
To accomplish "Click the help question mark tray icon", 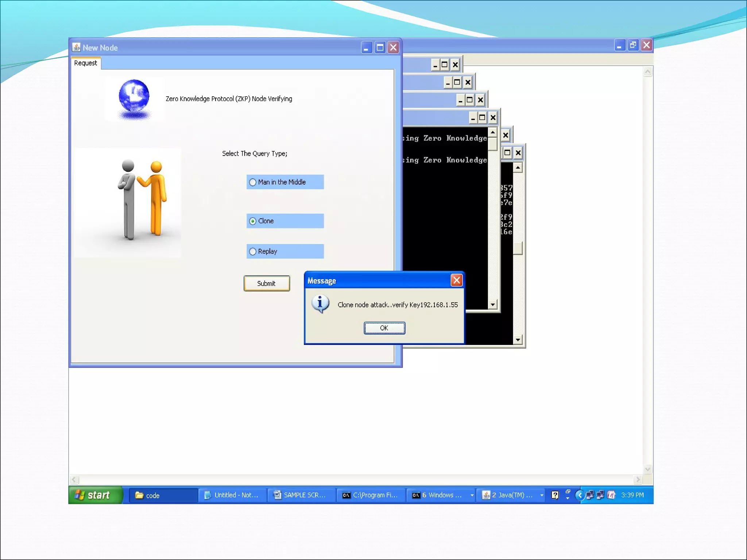I will pos(555,495).
